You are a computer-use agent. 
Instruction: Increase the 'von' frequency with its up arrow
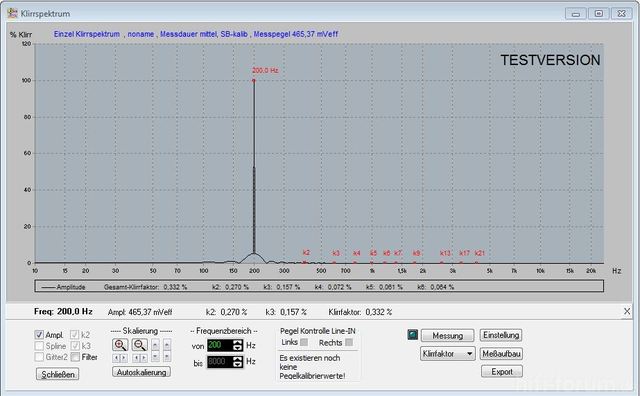[238, 343]
